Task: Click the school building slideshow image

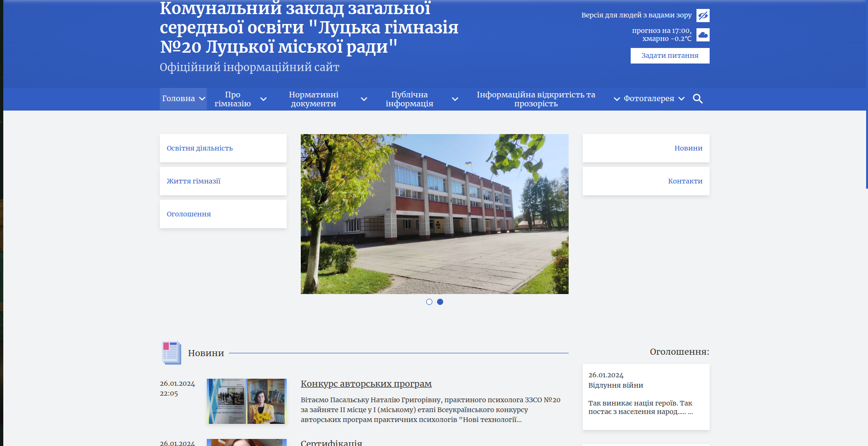Action: pyautogui.click(x=434, y=214)
